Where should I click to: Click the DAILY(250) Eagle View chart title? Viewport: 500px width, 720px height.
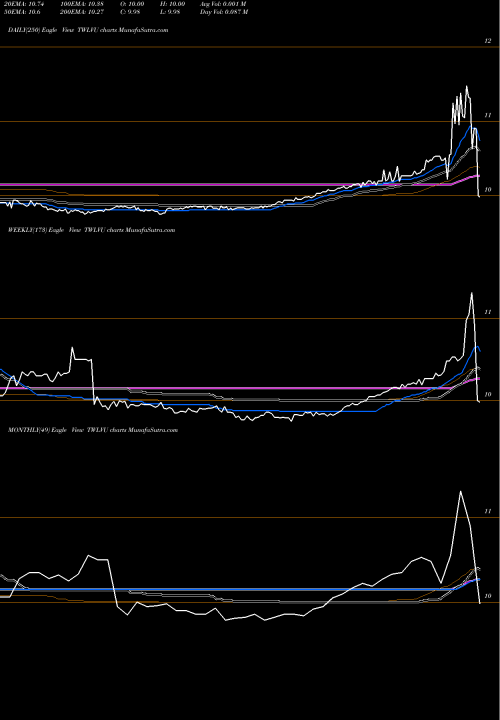pos(88,30)
